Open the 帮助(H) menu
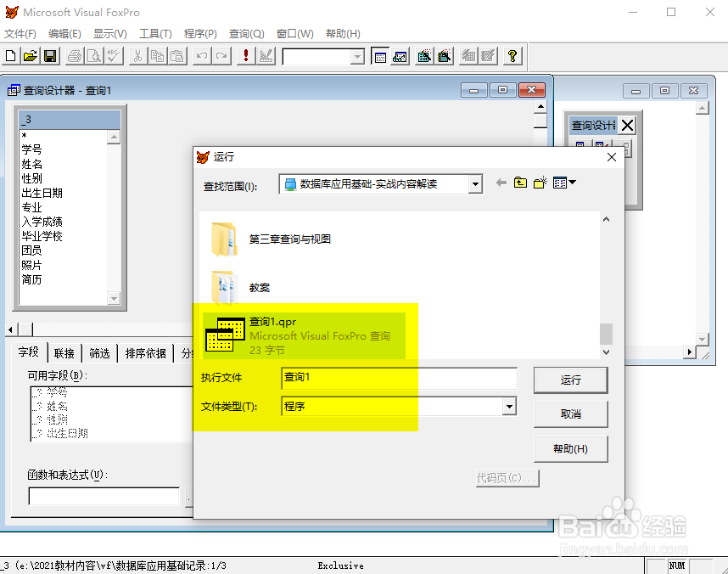Viewport: 728px width, 574px height. [343, 33]
